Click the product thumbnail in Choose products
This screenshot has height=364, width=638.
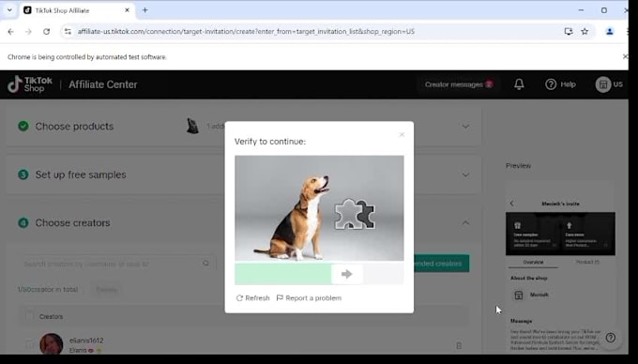point(192,126)
